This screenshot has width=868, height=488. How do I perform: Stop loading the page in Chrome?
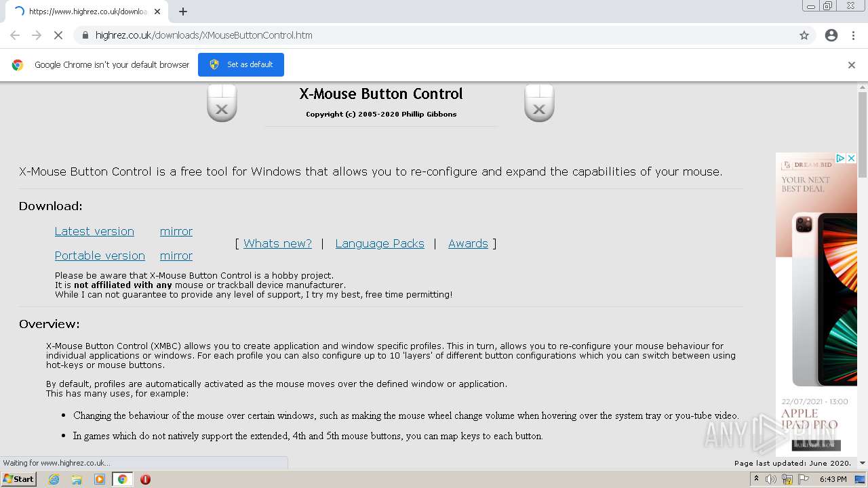coord(58,35)
